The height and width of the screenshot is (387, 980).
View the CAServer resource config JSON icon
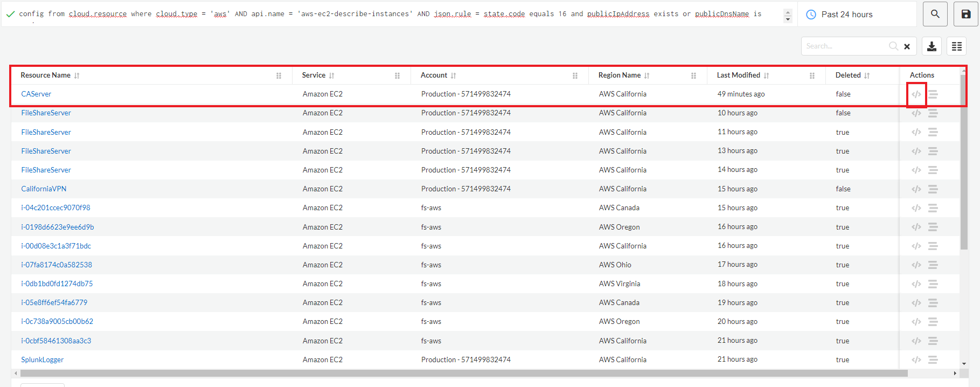916,94
